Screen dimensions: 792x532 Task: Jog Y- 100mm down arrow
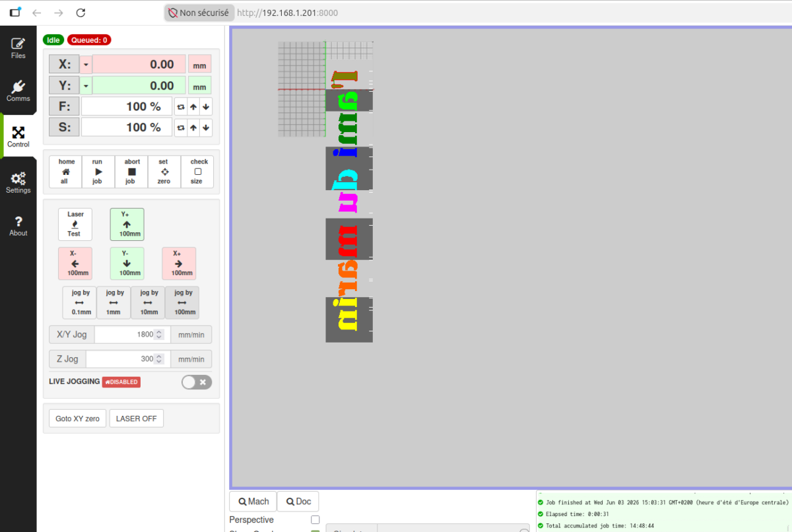(127, 263)
